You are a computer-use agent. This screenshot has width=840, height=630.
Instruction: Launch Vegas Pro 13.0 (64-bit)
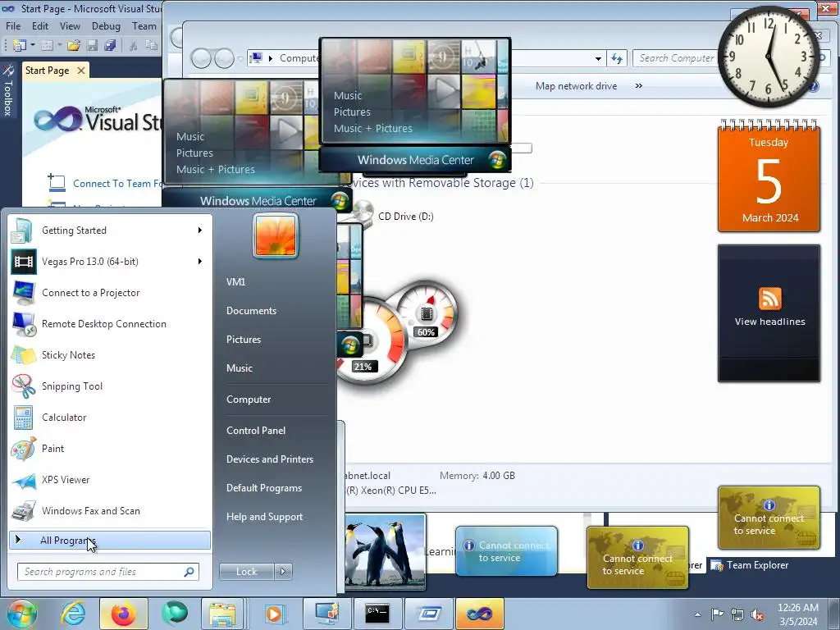tap(110, 262)
